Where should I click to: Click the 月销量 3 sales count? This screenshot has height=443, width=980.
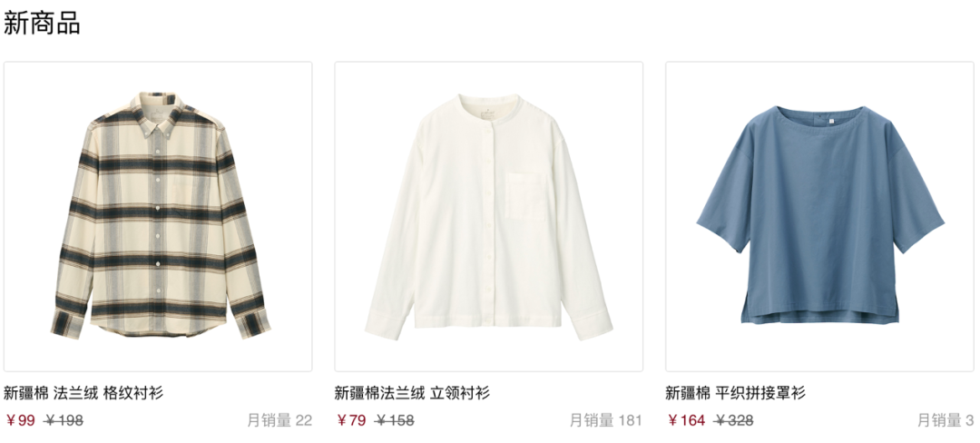tap(946, 420)
